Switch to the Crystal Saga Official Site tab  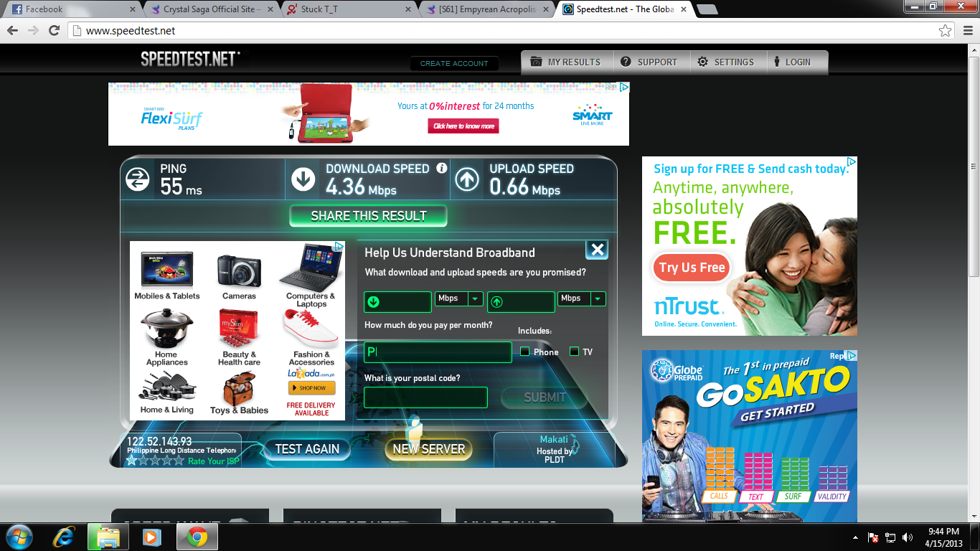point(209,9)
